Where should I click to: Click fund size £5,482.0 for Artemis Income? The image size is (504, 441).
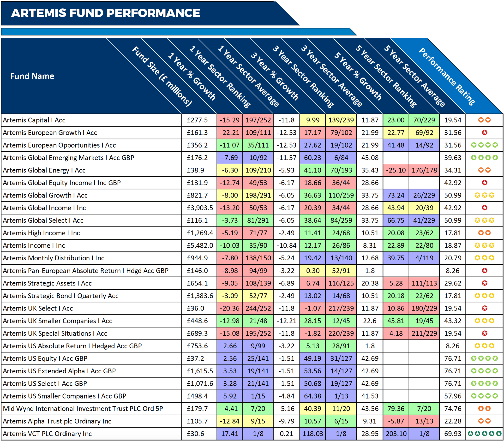click(x=200, y=246)
